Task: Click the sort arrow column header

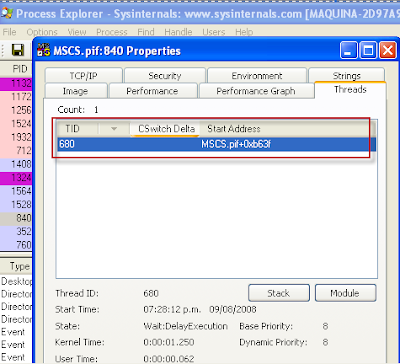Action: click(114, 129)
